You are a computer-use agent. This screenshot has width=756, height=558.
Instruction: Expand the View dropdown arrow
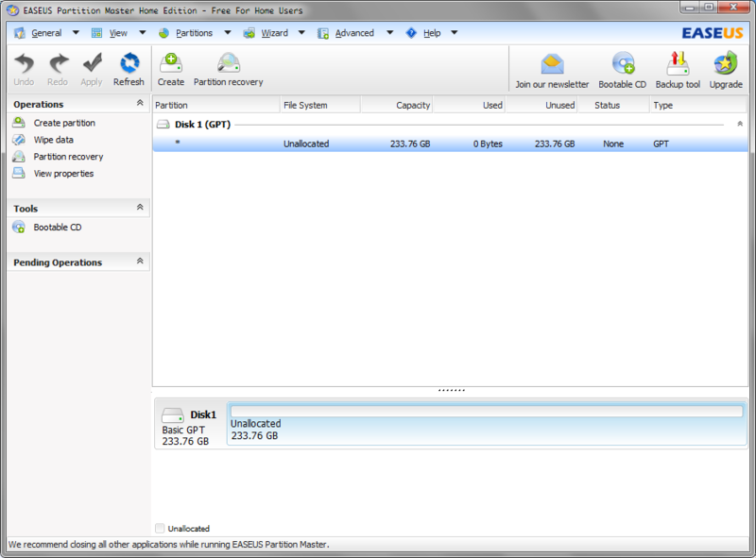pos(143,33)
